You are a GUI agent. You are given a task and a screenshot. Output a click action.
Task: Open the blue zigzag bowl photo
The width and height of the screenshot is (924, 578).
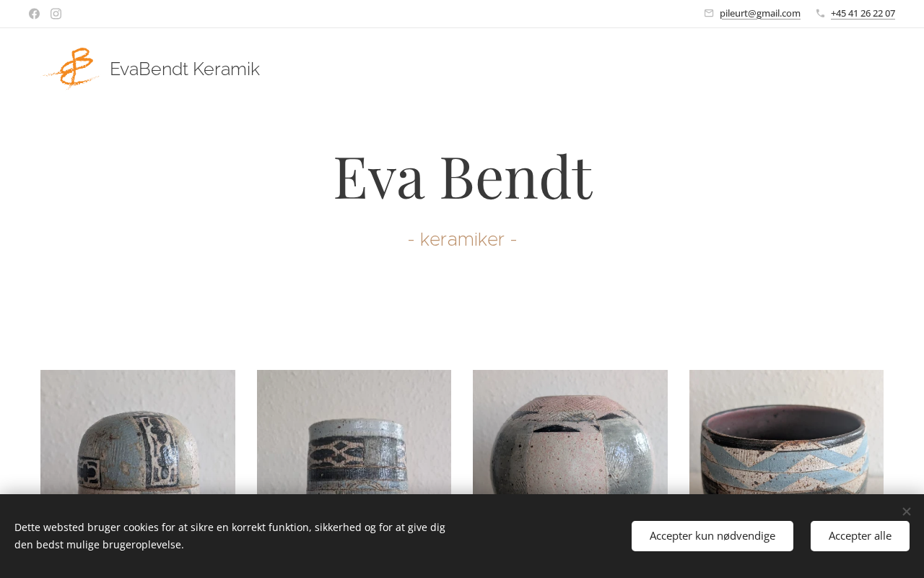[x=786, y=432]
